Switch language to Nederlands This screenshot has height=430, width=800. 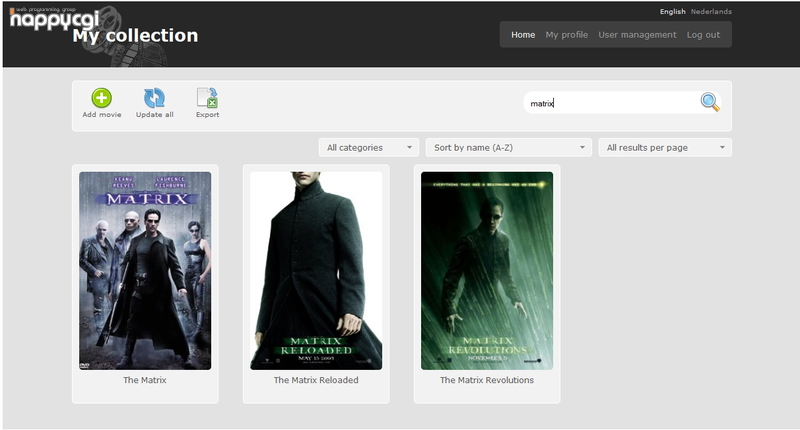pyautogui.click(x=711, y=11)
